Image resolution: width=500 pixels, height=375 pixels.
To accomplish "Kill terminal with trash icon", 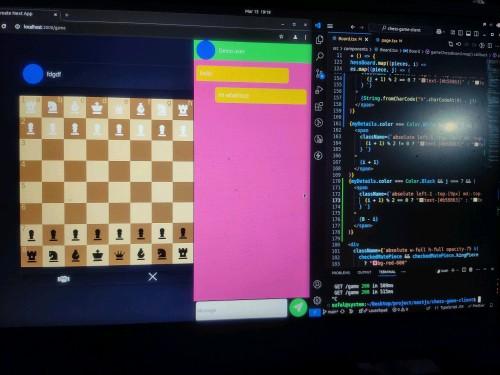I will (471, 270).
